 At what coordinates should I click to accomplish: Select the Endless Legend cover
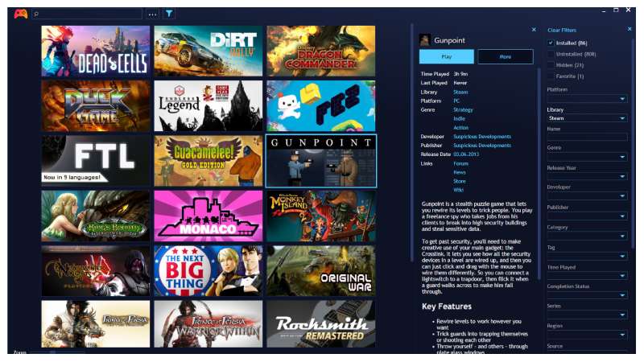(x=208, y=106)
